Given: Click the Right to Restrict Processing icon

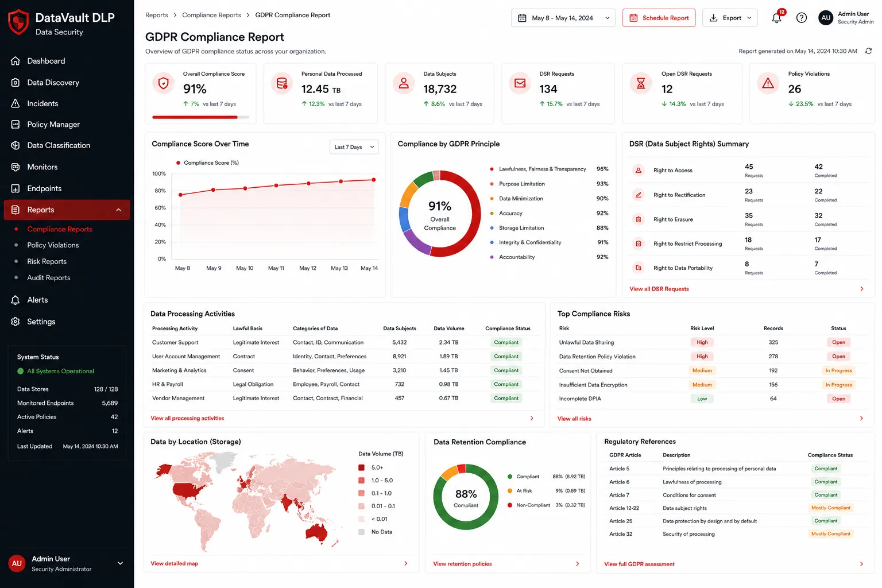Looking at the screenshot, I should coord(638,243).
